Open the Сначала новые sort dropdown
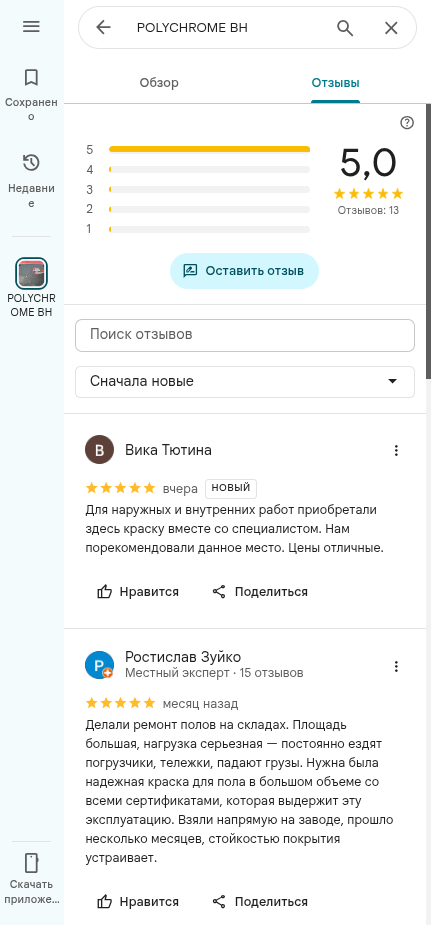431x925 pixels. click(x=245, y=382)
